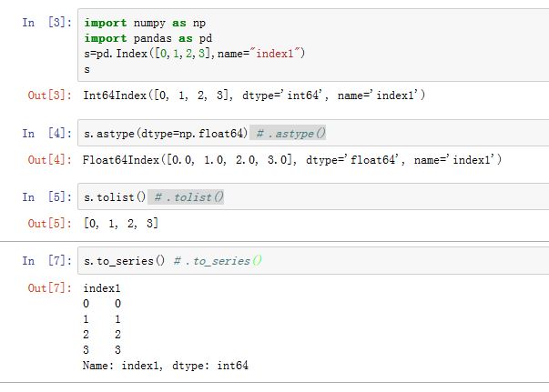Focus the s.tolist() code cell
Viewport: 549px width, 392px height.
[x=118, y=197]
